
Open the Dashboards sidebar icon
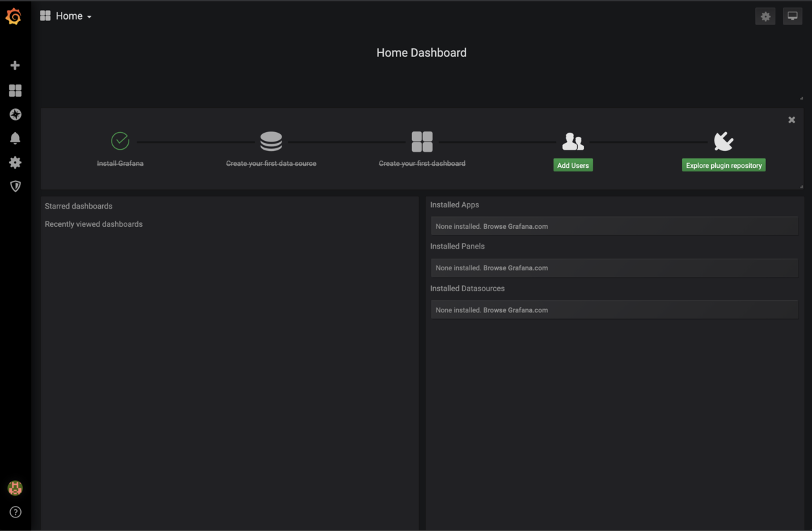pyautogui.click(x=15, y=91)
